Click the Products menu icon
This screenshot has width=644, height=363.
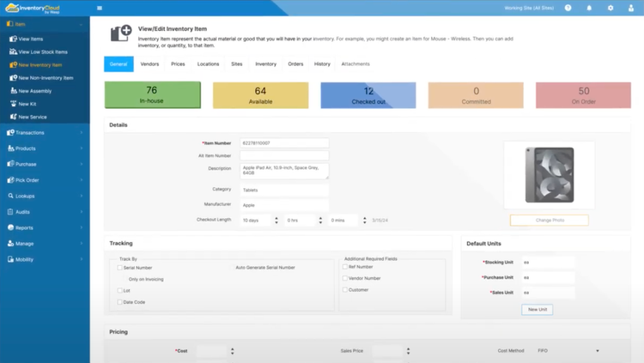tap(10, 148)
